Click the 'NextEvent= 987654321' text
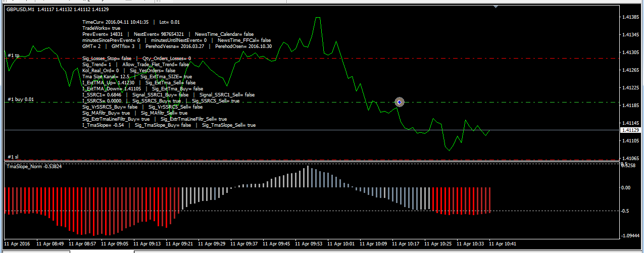 [x=159, y=34]
